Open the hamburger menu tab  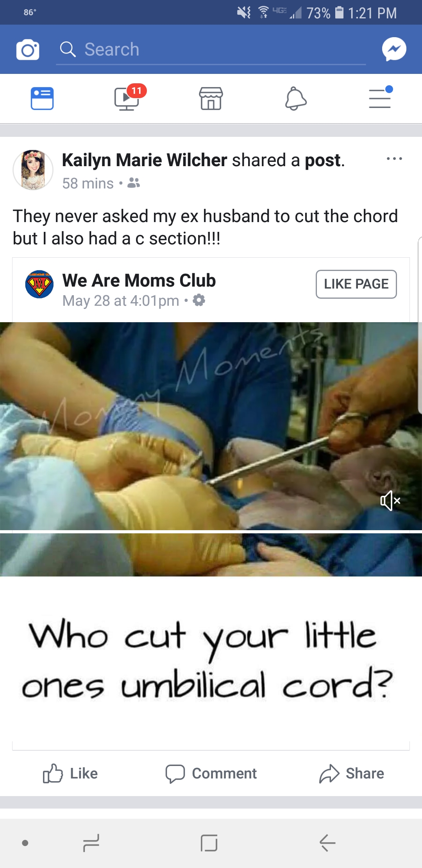(381, 97)
